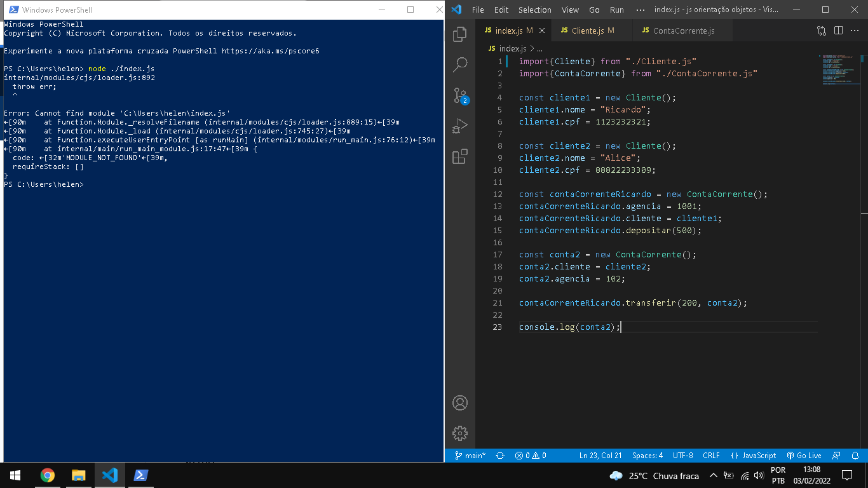The height and width of the screenshot is (488, 868).
Task: Open the weather widget 25°C Chuva fraca
Action: click(654, 475)
